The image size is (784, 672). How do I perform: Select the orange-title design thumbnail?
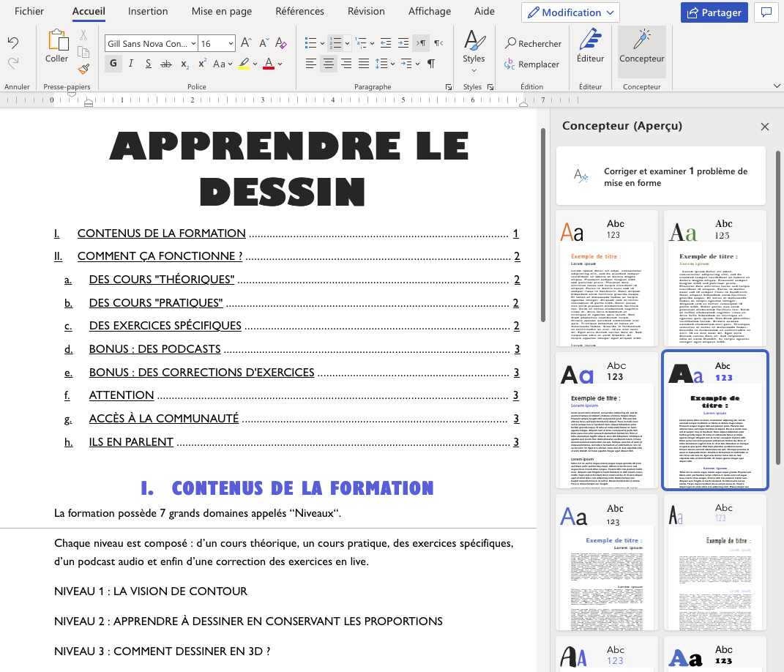click(x=607, y=278)
